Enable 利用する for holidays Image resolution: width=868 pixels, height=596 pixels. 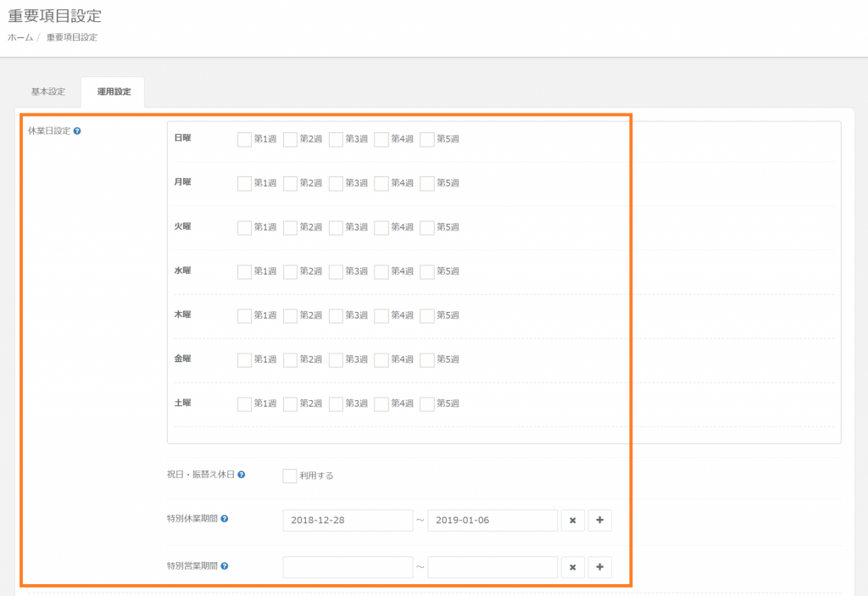click(x=290, y=476)
